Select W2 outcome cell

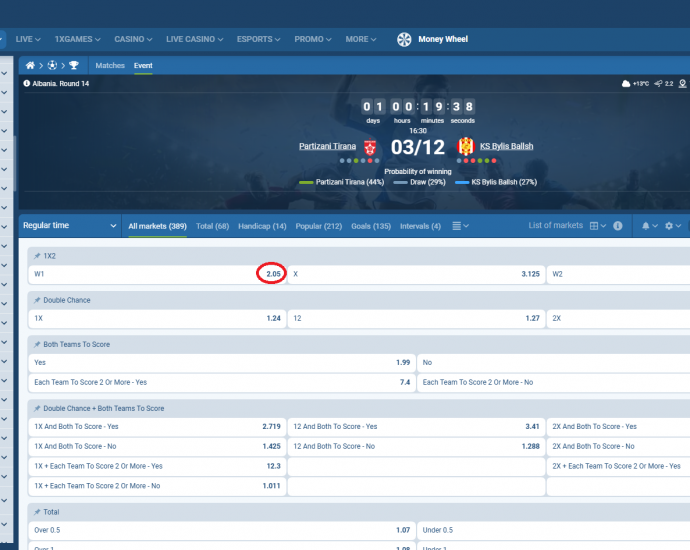618,274
